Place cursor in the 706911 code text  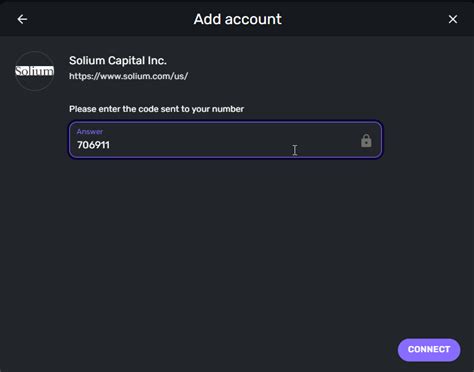pyautogui.click(x=93, y=145)
